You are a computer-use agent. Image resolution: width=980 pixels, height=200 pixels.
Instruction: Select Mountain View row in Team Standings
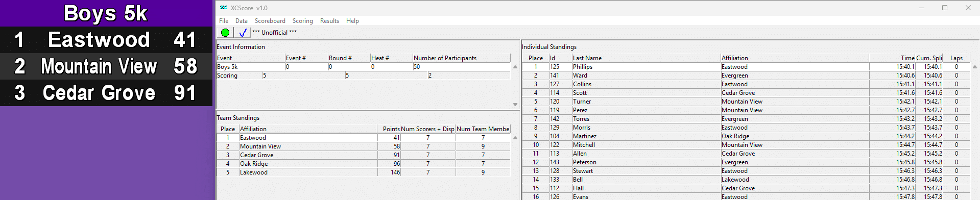click(x=364, y=146)
